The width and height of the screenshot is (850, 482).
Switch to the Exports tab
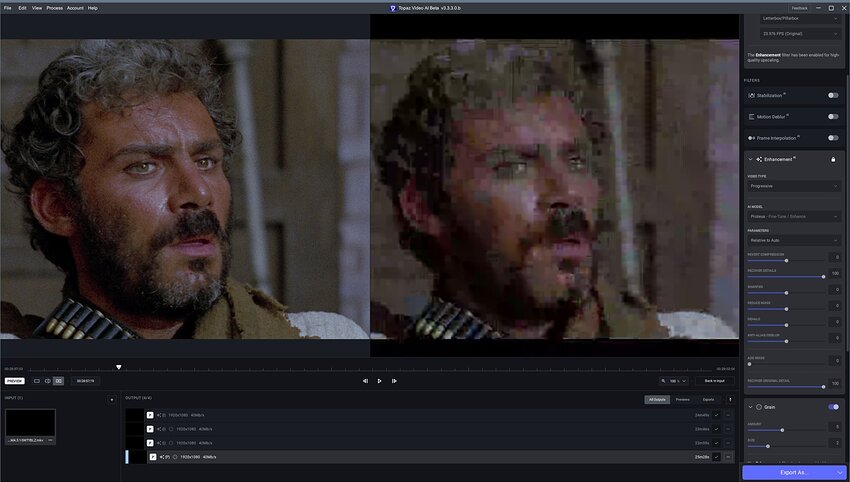coord(709,400)
